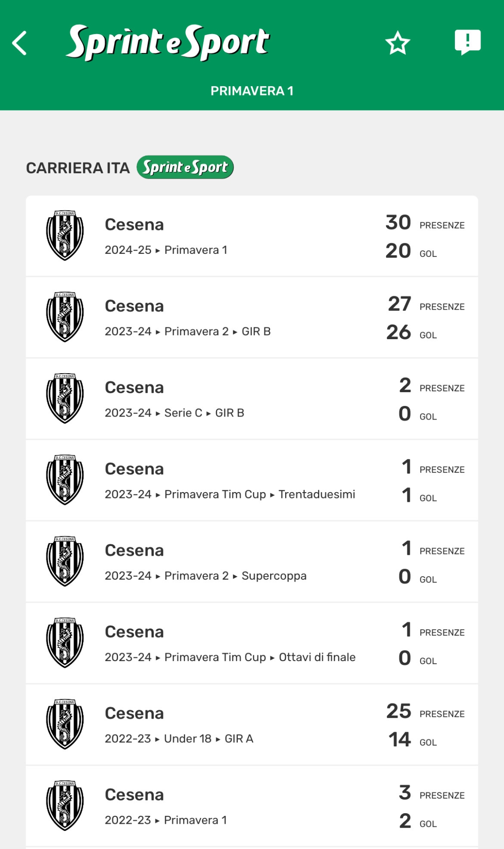Open Primavera Tim Cup Ottavi di finale entry
Screen dimensions: 504x849
click(230, 658)
